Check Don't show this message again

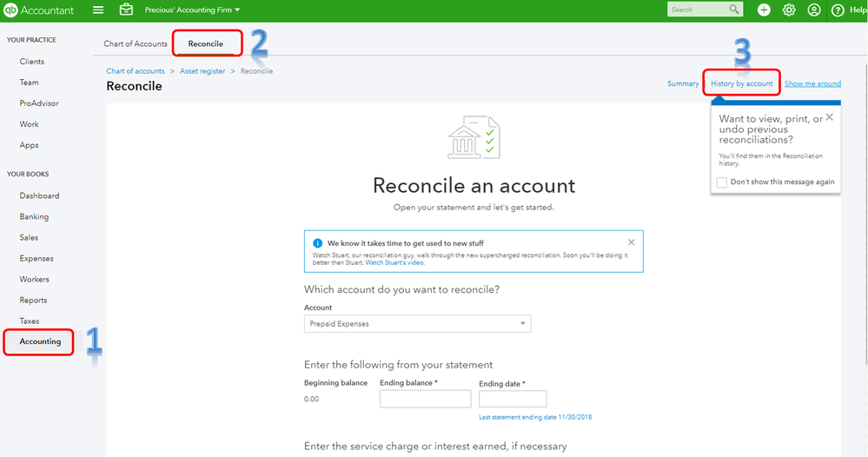[x=721, y=182]
